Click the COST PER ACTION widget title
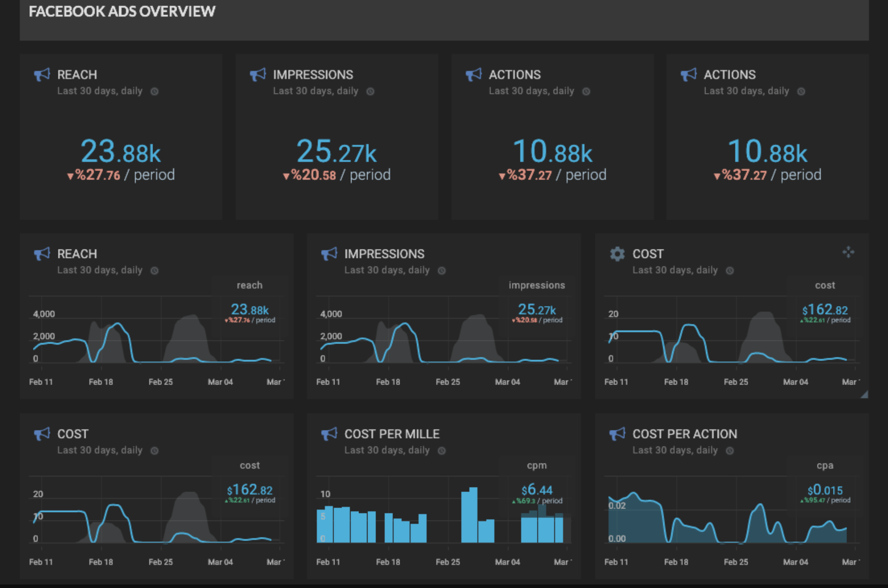The image size is (888, 588). 685,434
